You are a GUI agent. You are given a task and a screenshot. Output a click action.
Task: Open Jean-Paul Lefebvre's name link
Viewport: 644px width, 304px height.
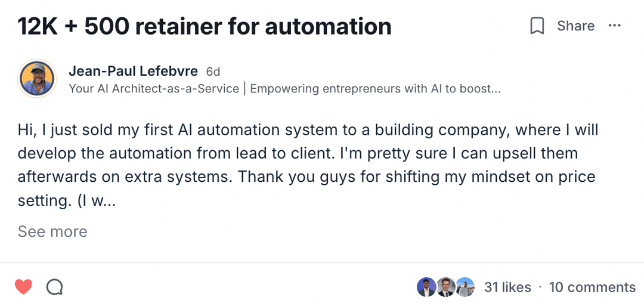click(133, 72)
